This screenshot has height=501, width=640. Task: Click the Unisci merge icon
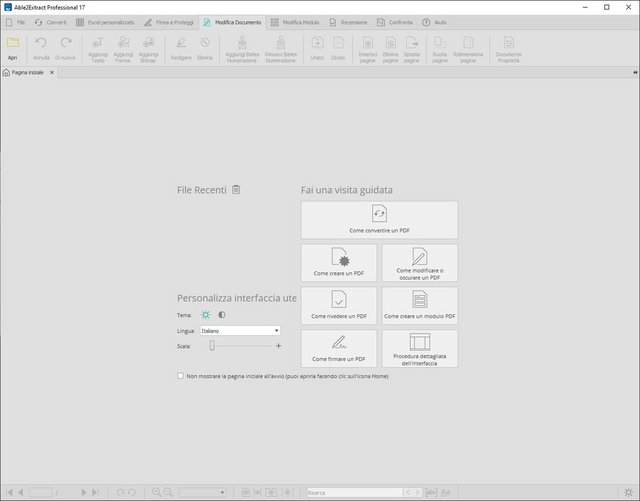[317, 43]
